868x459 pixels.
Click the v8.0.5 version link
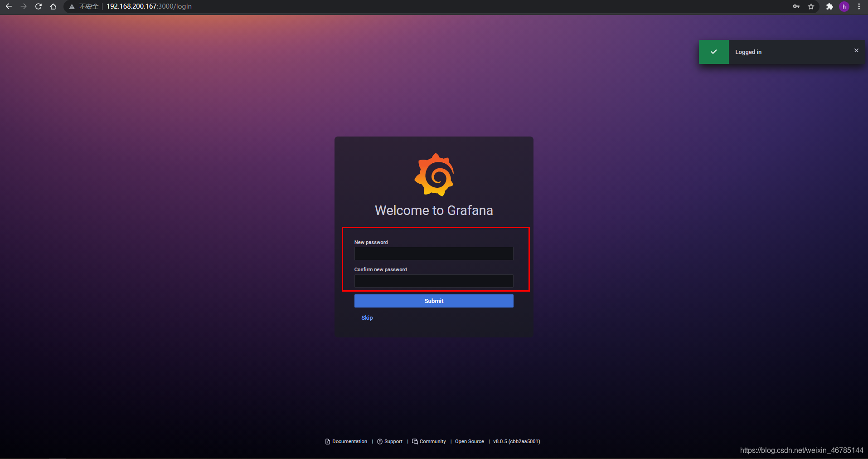[517, 441]
